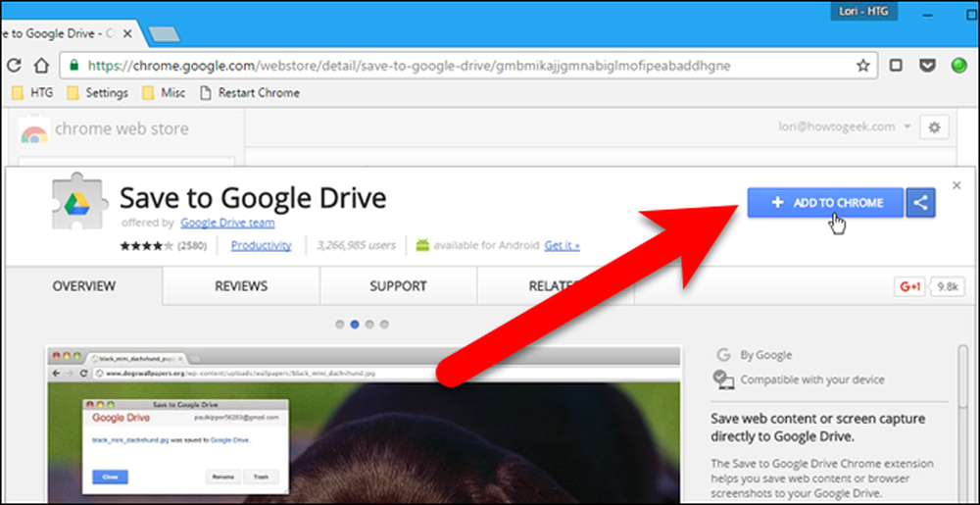
Task: Click the '3,266,985 users' text
Action: click(356, 245)
